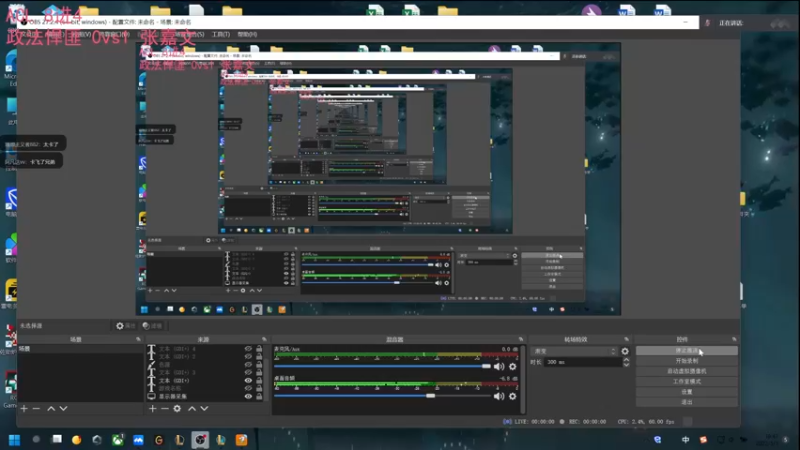Image resolution: width=800 pixels, height=450 pixels.
Task: Toggle input method 中 in system tray
Action: 685,440
